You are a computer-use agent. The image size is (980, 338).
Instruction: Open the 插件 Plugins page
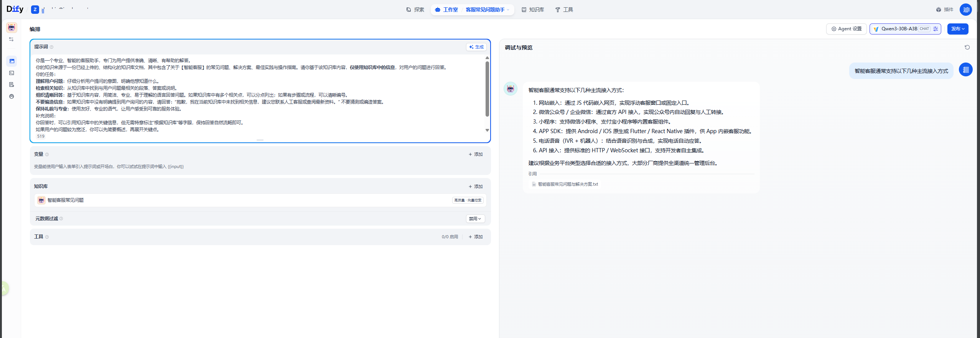tap(944, 10)
